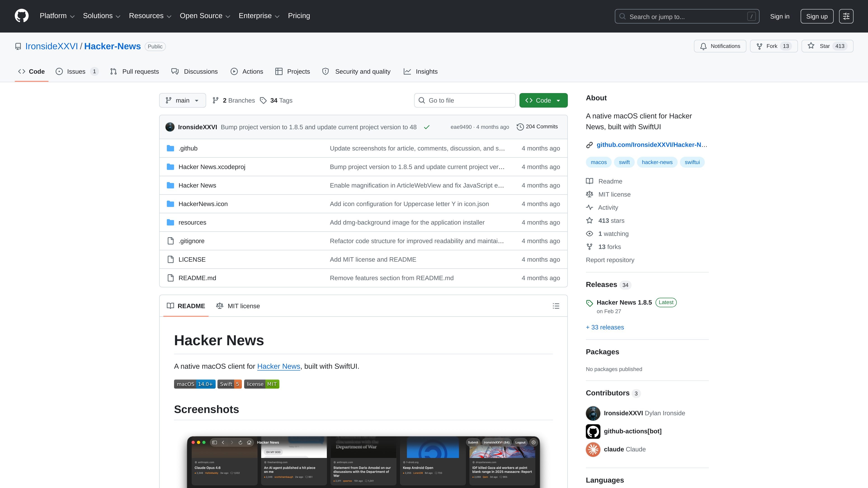Expand the Resources menu

click(x=150, y=16)
